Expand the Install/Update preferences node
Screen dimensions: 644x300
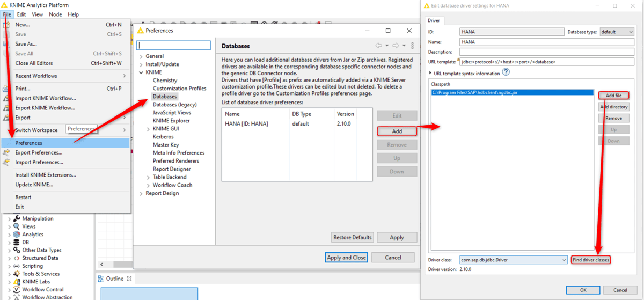coord(141,64)
